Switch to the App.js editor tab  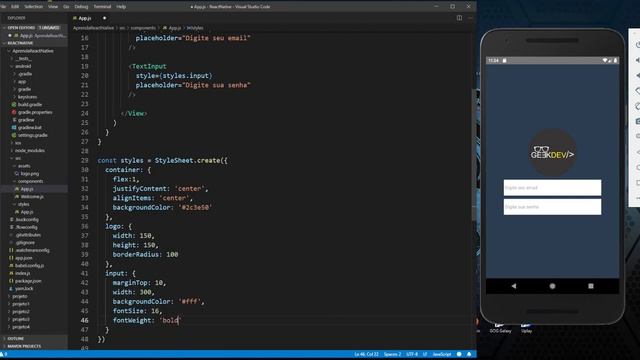(x=90, y=18)
